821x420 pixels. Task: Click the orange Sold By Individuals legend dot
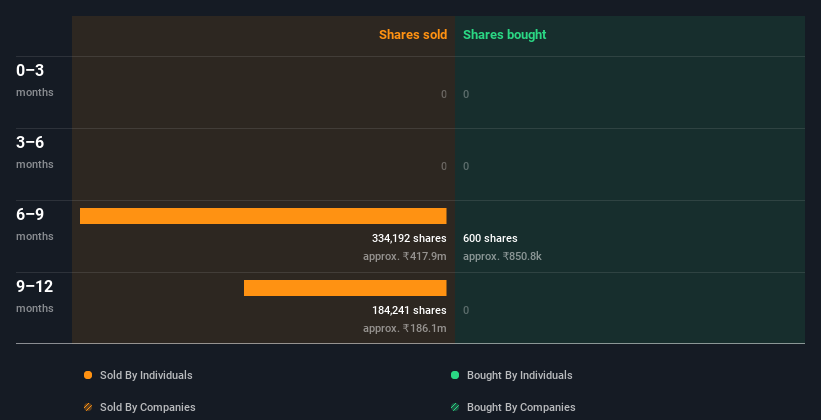(88, 375)
